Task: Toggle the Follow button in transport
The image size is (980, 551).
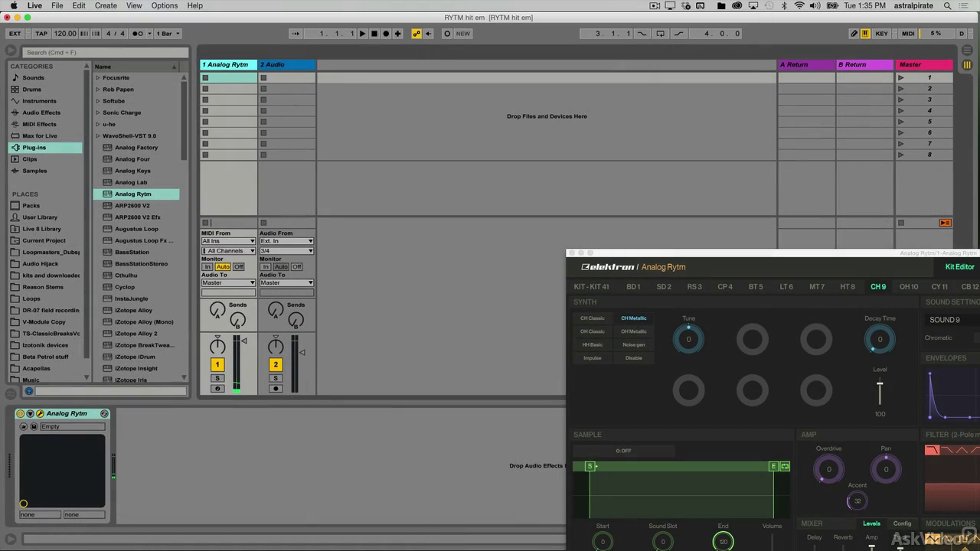Action: [296, 34]
